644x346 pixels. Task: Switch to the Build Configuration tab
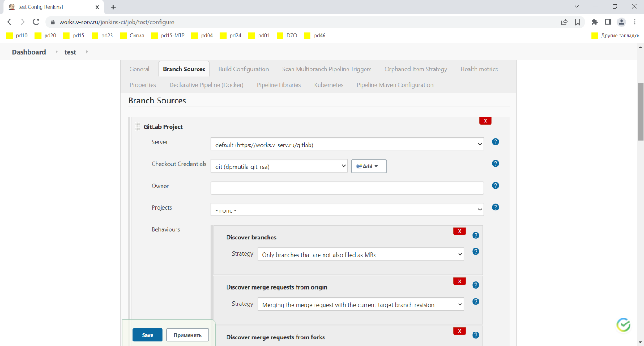click(x=244, y=69)
